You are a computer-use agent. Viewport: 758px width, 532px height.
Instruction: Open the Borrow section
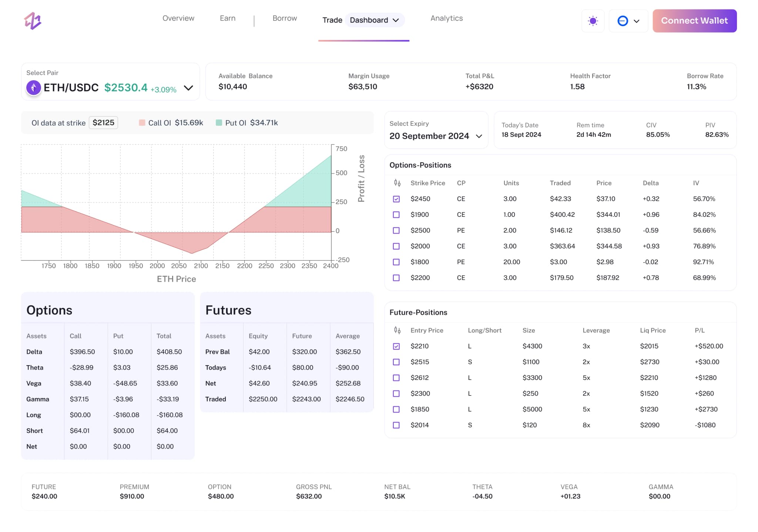tap(284, 18)
